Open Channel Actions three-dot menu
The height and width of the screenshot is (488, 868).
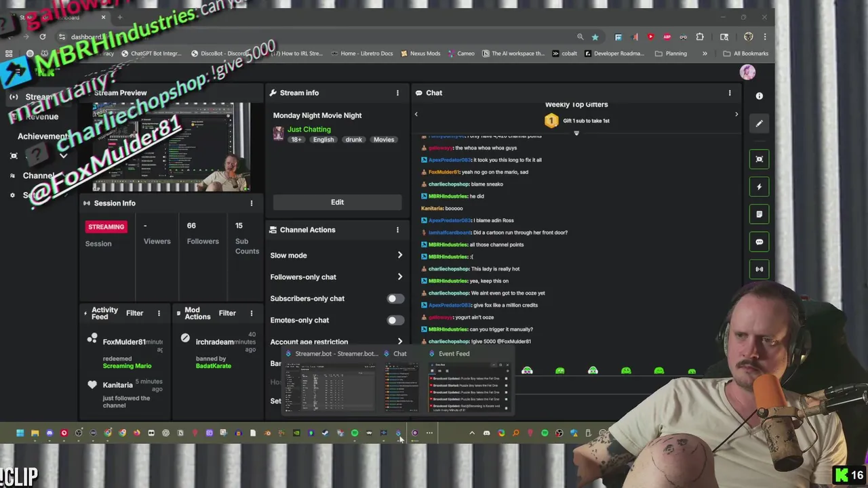click(x=398, y=230)
